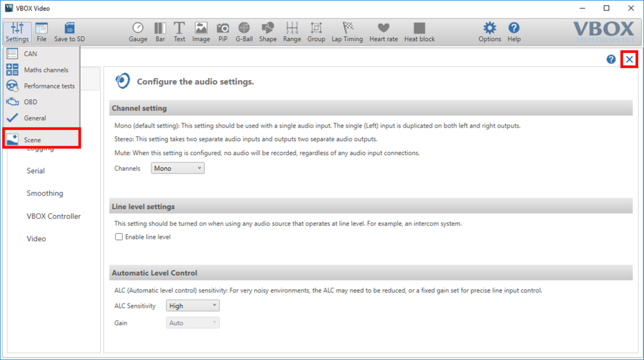Open the Settings toolbar menu
644x360 pixels.
17,32
